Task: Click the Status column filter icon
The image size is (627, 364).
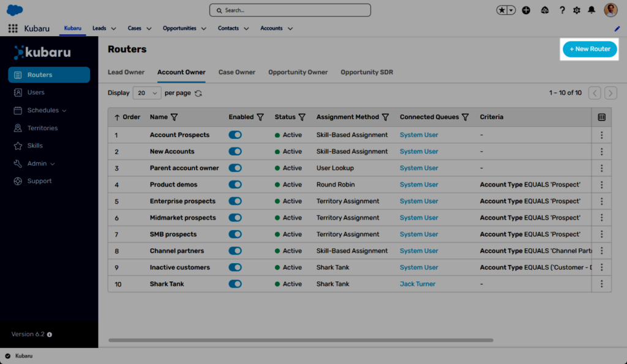Action: [x=302, y=117]
